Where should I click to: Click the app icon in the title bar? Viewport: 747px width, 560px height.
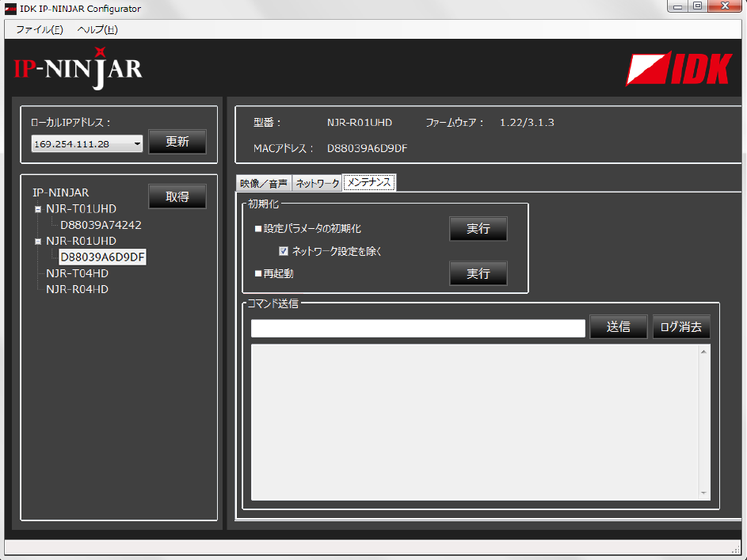pyautogui.click(x=10, y=9)
